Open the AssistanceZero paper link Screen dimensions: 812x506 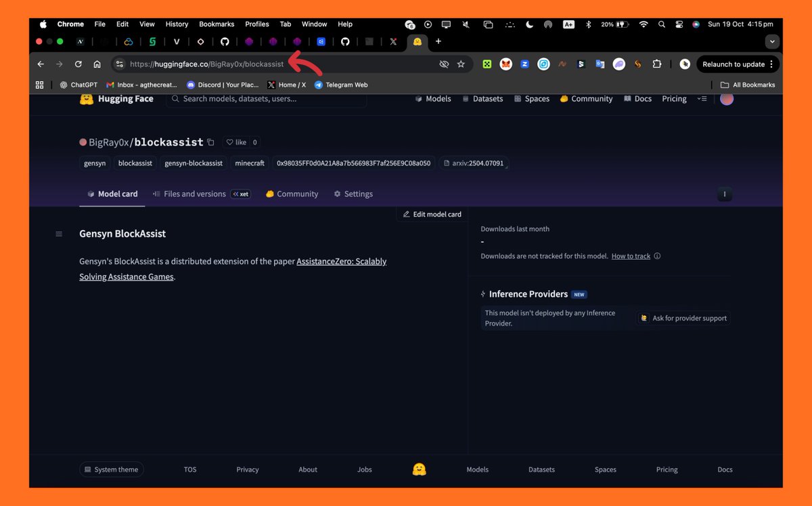[233, 269]
